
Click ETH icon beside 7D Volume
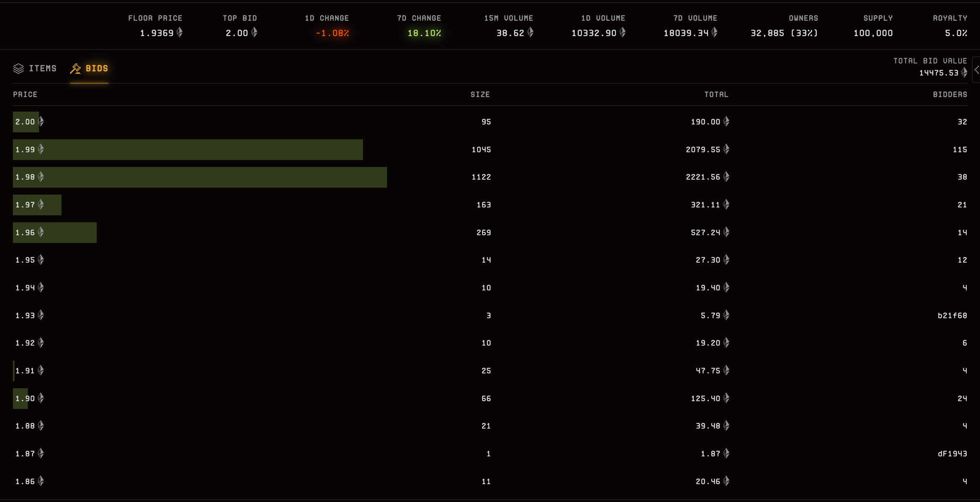pos(714,32)
